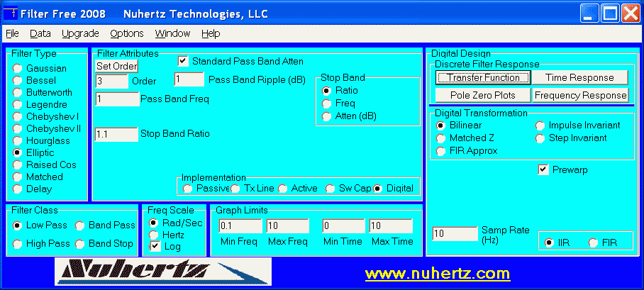Screen dimensions: 644x290
Task: Click the Stop Band Ratio field
Action: [x=116, y=134]
